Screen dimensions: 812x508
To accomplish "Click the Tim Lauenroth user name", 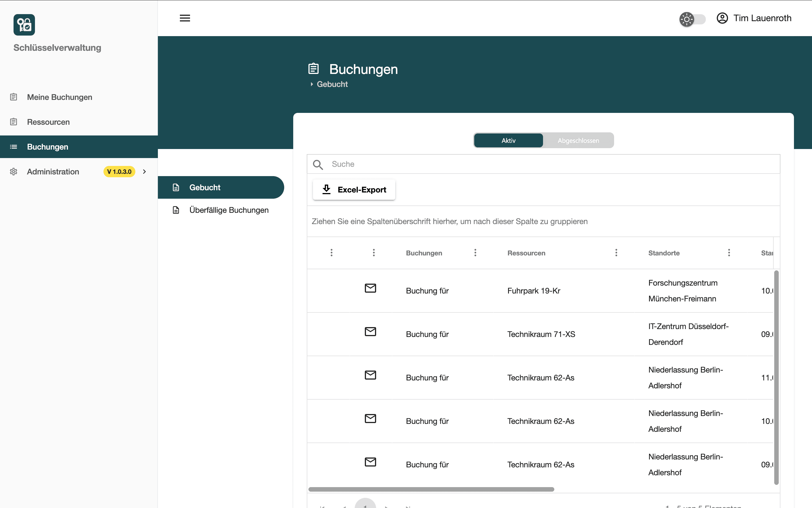I will coord(762,18).
